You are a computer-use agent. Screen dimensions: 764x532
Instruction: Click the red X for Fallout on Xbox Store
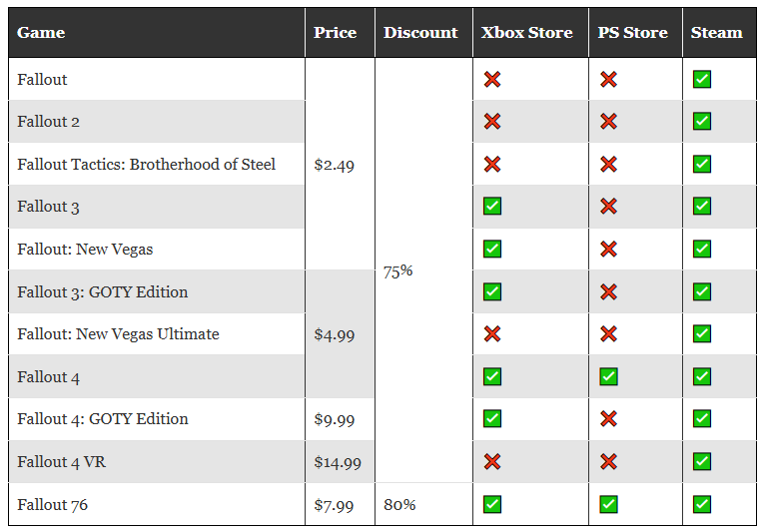click(491, 79)
